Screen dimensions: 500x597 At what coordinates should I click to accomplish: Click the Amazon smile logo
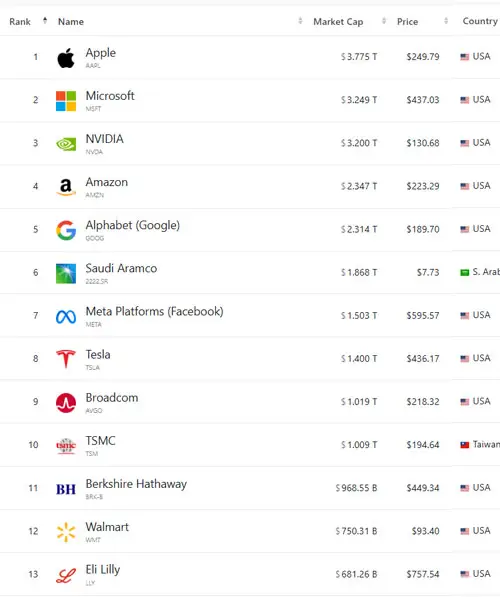pos(66,187)
